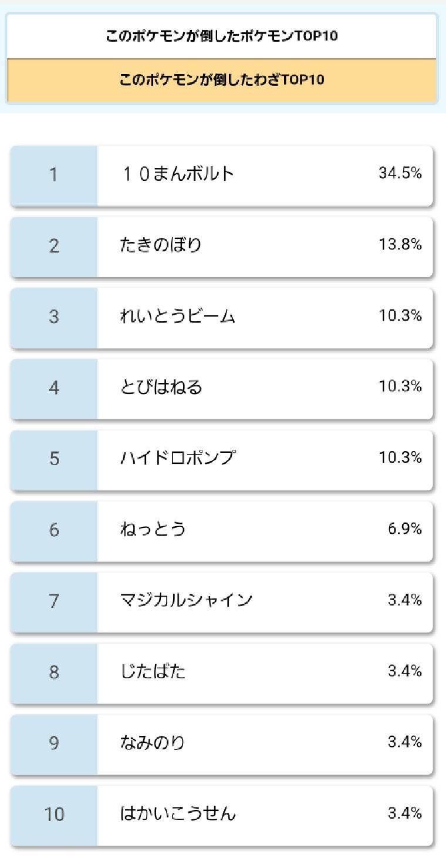Click rank number 5 cell
Viewport: 446px width, 868px height.
tap(54, 460)
